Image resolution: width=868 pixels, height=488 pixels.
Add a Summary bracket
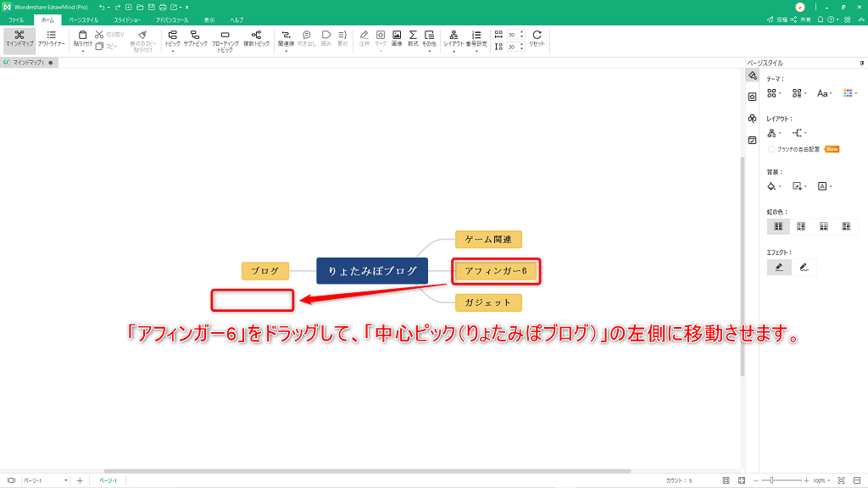point(342,39)
